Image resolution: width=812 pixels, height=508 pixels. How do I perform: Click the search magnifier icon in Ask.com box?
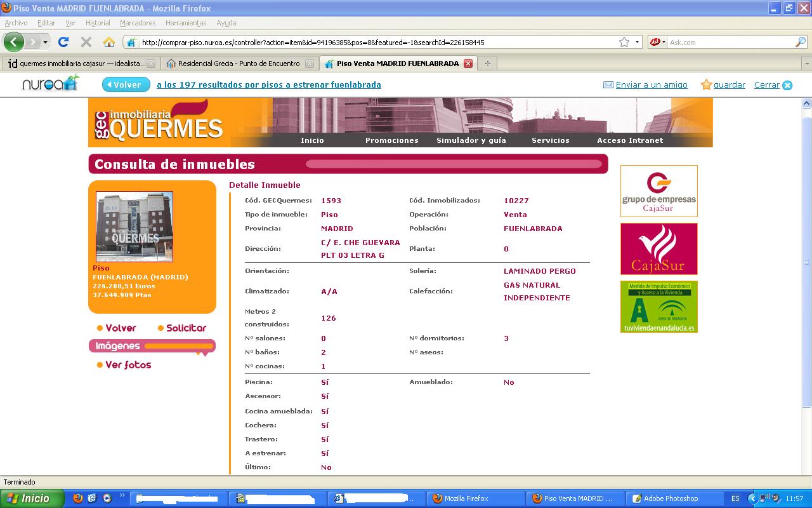click(801, 43)
